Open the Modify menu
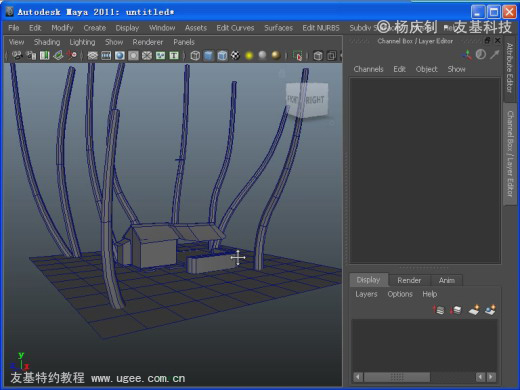The width and height of the screenshot is (520, 390). [x=62, y=28]
